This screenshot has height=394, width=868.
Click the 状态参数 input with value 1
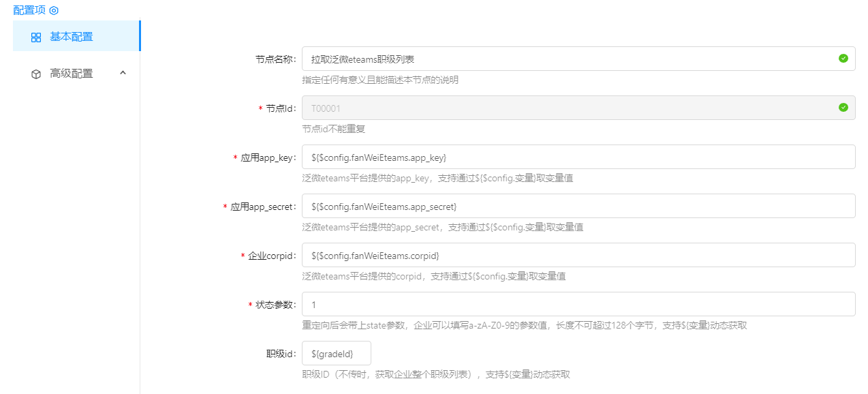tap(578, 305)
